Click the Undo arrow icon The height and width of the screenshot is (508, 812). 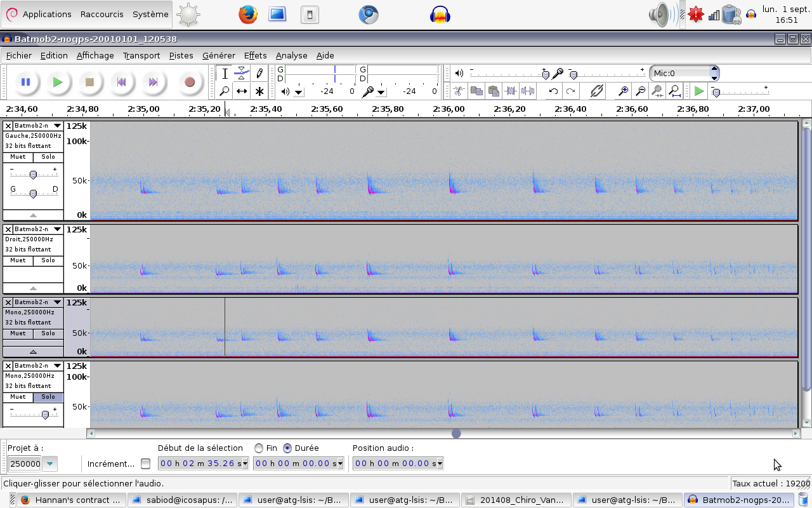pyautogui.click(x=553, y=91)
